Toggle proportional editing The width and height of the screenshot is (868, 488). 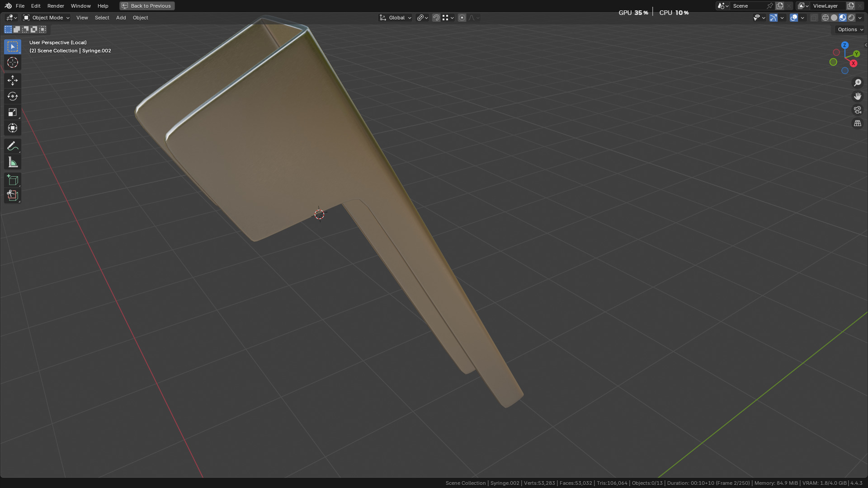[x=462, y=18]
